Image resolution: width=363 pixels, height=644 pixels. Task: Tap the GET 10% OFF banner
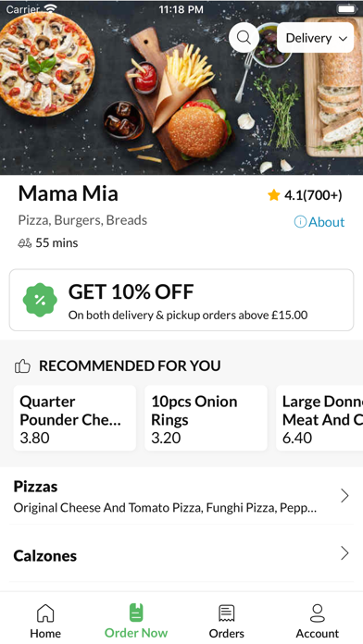click(x=181, y=300)
